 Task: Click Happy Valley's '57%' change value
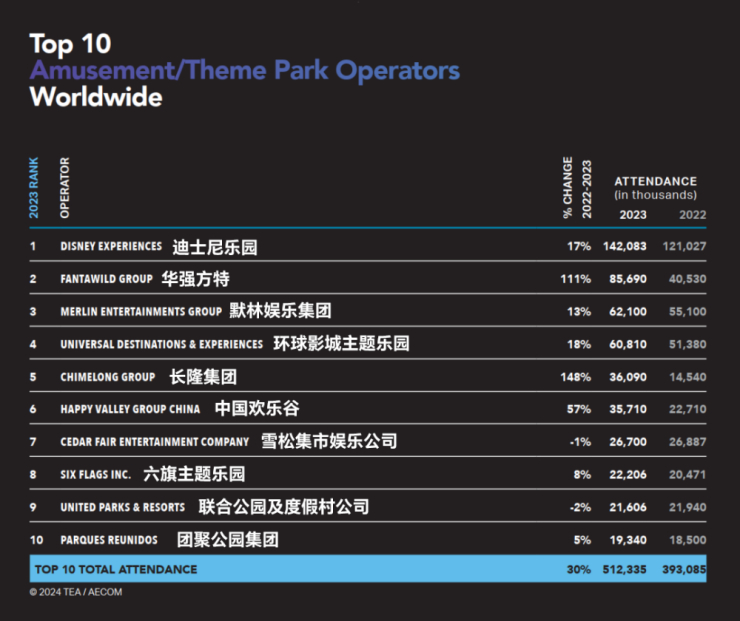pos(579,409)
